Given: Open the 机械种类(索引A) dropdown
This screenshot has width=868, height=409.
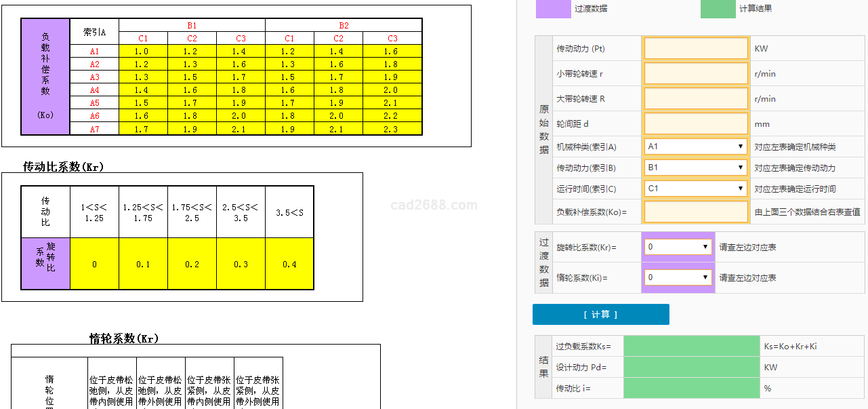Looking at the screenshot, I should (x=696, y=147).
